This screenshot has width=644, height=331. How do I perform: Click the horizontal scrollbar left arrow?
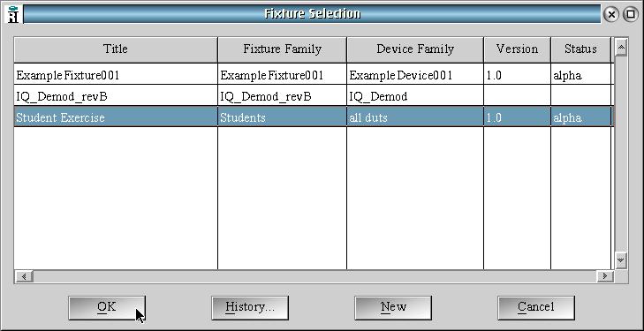[x=24, y=276]
